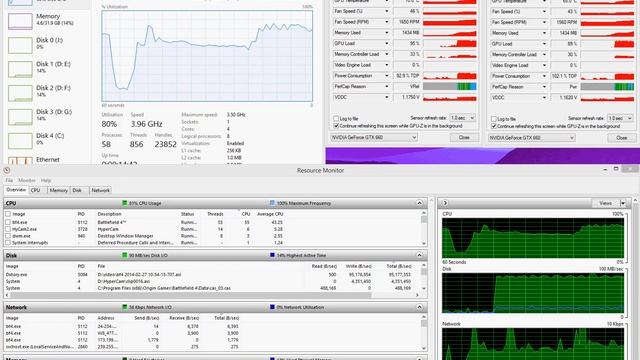
Task: Close the GPU-Z window showing 1650 RPM
Action: pos(464,138)
